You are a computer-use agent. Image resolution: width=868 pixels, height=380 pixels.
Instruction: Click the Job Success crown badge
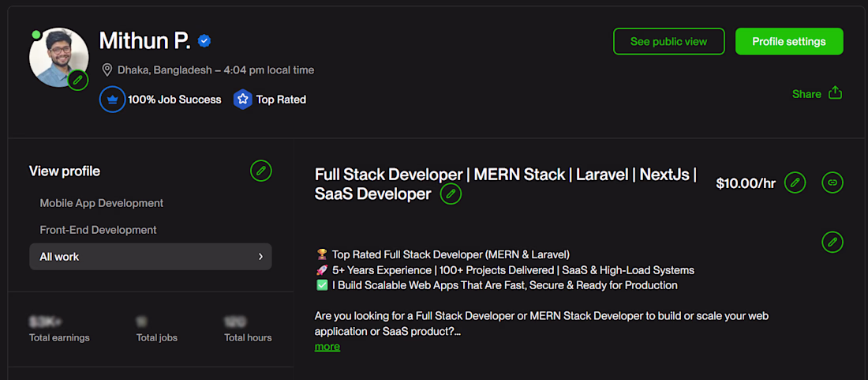point(113,100)
